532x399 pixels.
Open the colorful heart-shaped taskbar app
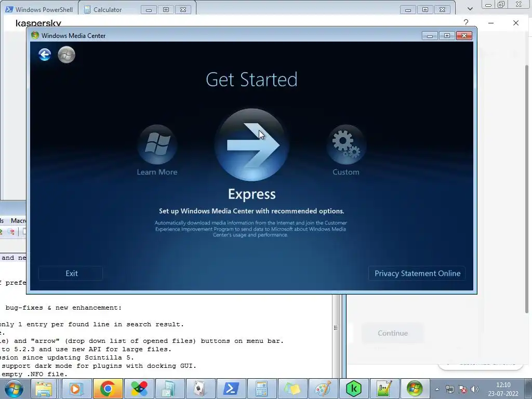coord(139,389)
